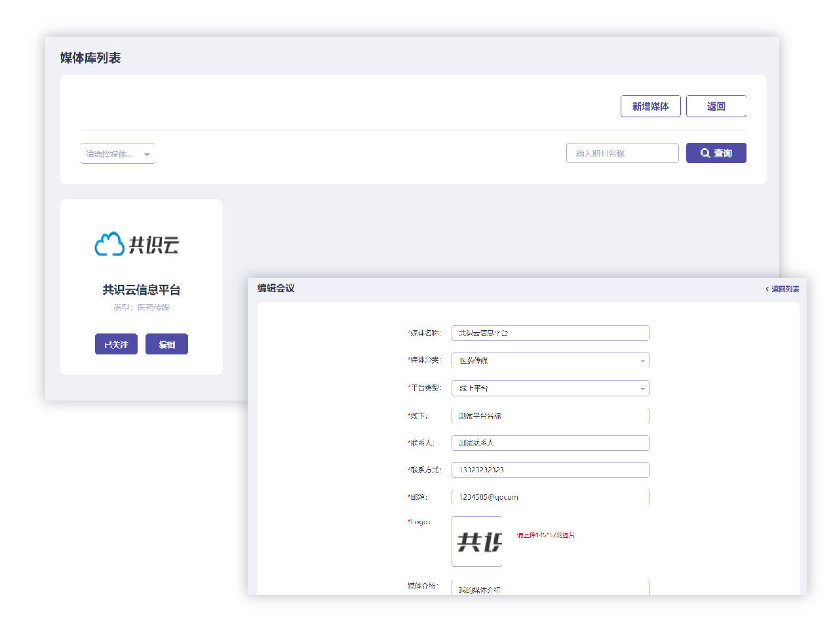
Task: Click the 输入期刊名称 search field
Action: coord(622,153)
